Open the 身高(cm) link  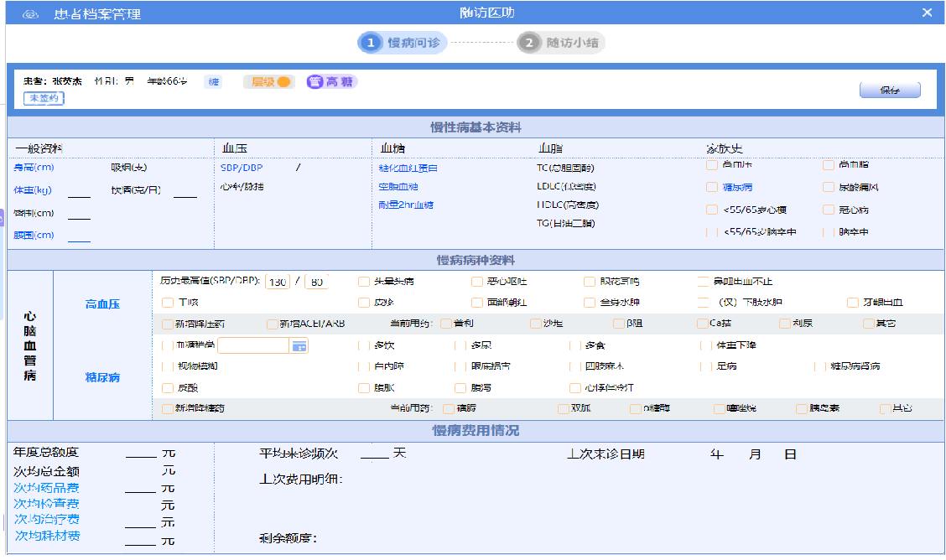[34, 168]
